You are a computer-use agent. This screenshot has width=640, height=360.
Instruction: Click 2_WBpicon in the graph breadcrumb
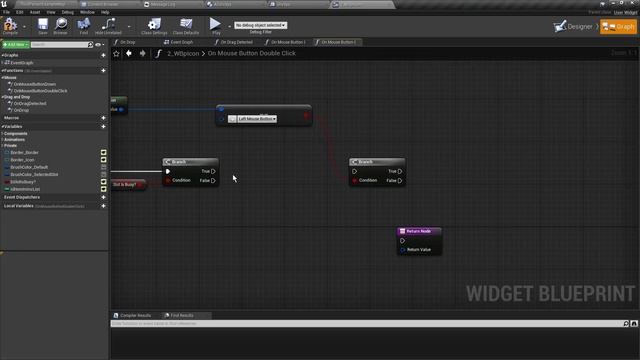183,53
